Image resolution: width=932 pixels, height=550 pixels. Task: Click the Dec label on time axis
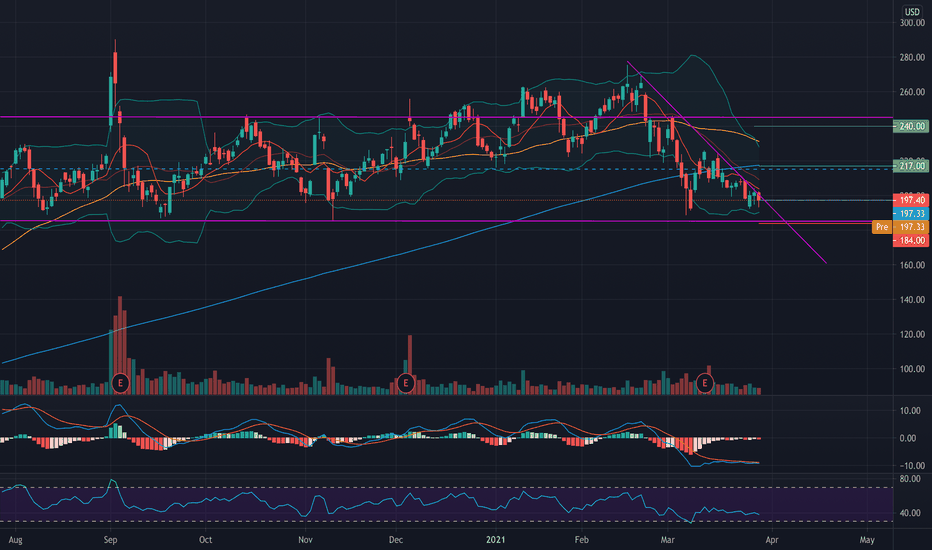[x=396, y=540]
